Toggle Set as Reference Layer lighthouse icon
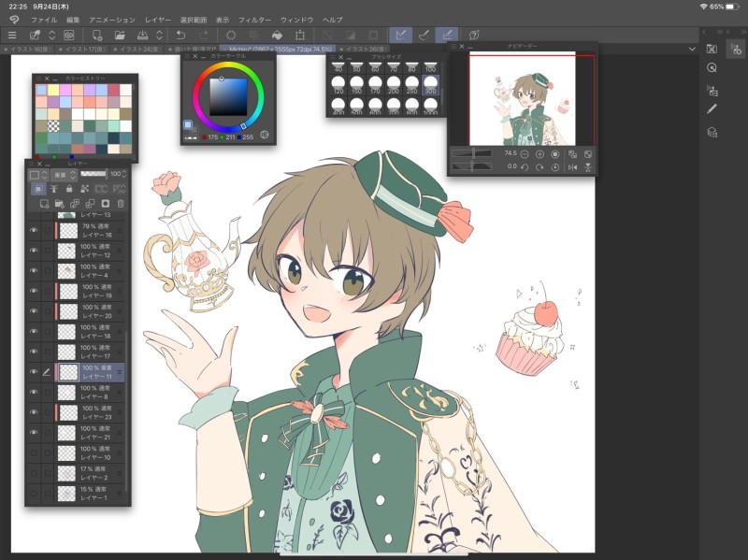 click(54, 189)
